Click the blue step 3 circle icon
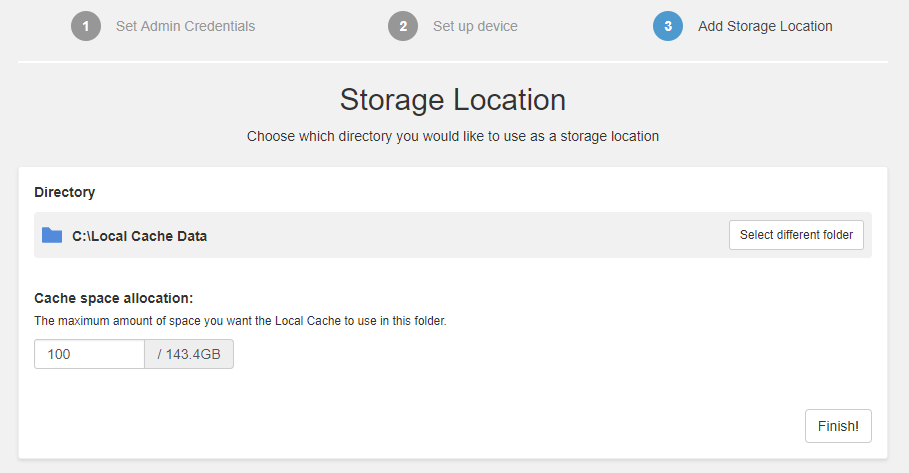 668,26
